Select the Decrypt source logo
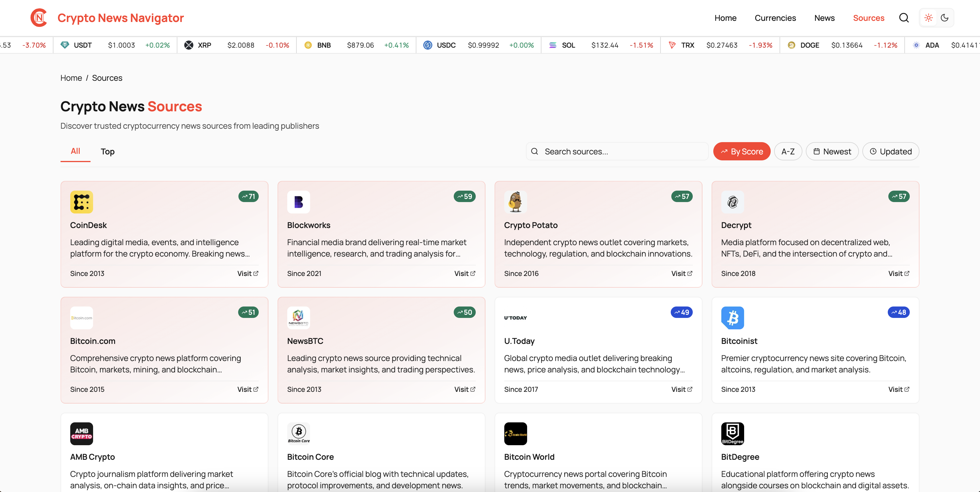 pyautogui.click(x=732, y=202)
